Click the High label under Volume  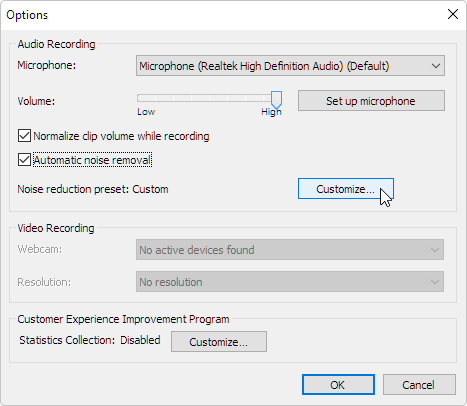pyautogui.click(x=271, y=112)
